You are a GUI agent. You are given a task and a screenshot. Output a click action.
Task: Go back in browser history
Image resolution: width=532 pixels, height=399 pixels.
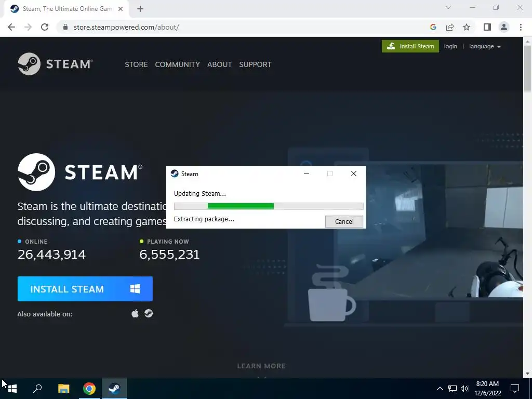click(11, 27)
